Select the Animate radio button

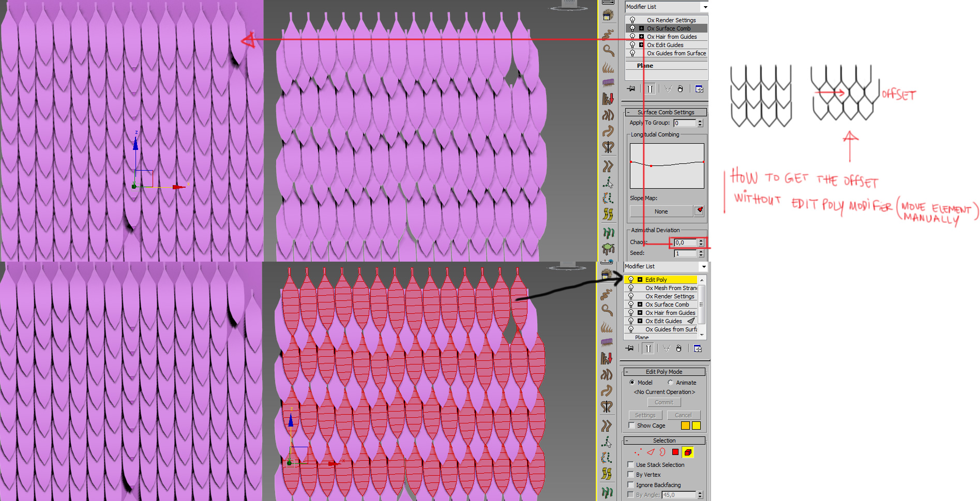click(671, 383)
